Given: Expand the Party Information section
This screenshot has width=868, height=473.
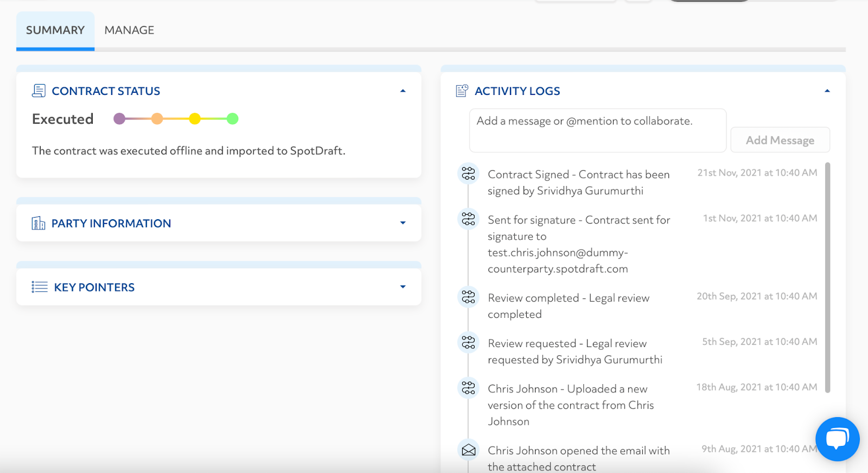Looking at the screenshot, I should (x=403, y=223).
